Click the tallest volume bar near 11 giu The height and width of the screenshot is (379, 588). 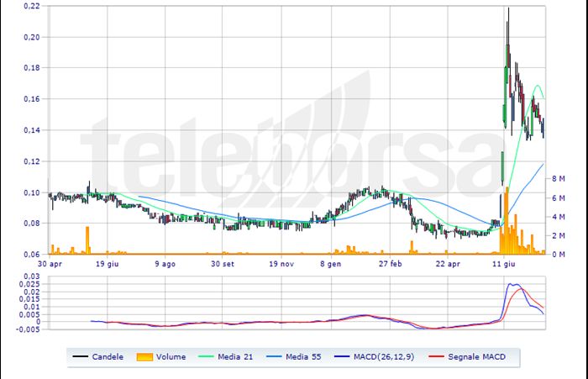click(507, 221)
